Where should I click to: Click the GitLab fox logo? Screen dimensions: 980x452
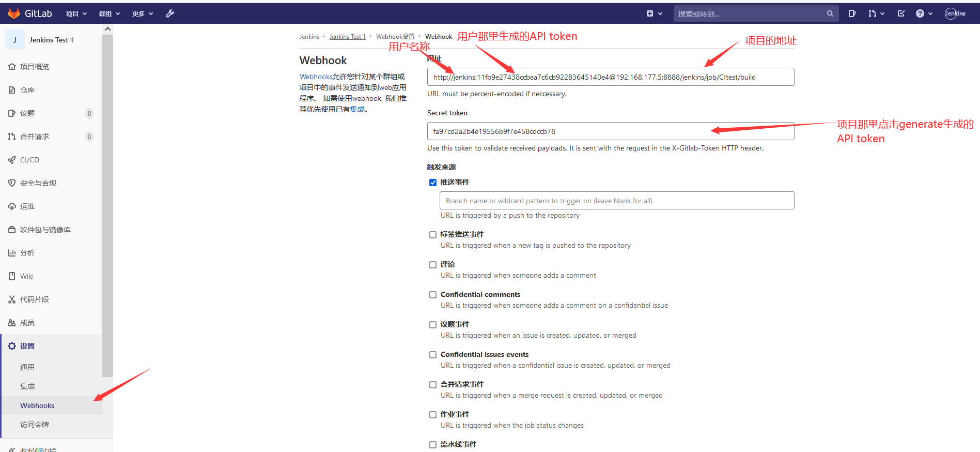point(14,13)
